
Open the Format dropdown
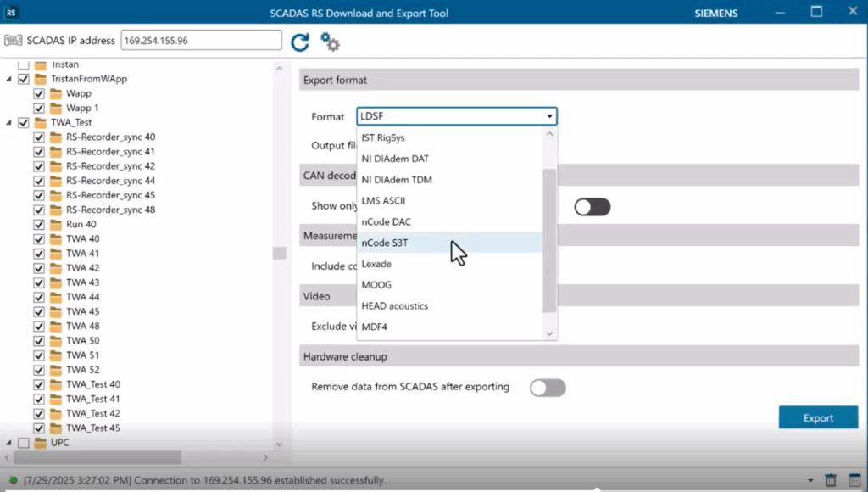tap(549, 116)
